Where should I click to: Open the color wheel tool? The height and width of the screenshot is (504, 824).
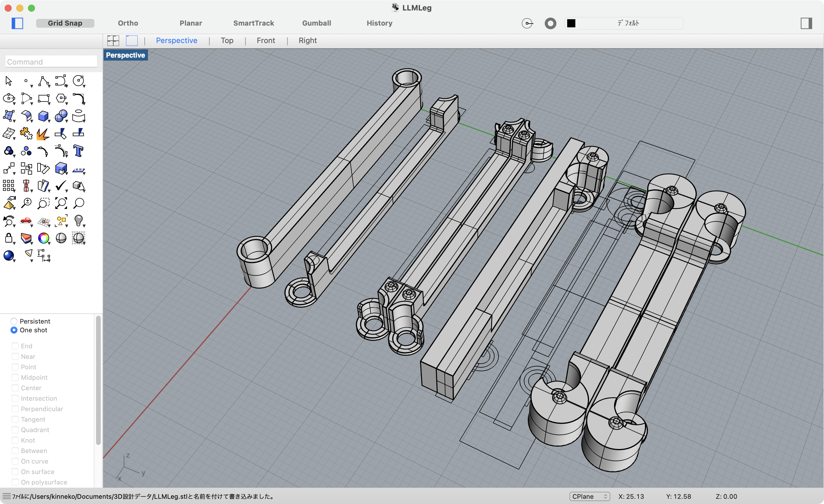click(43, 238)
